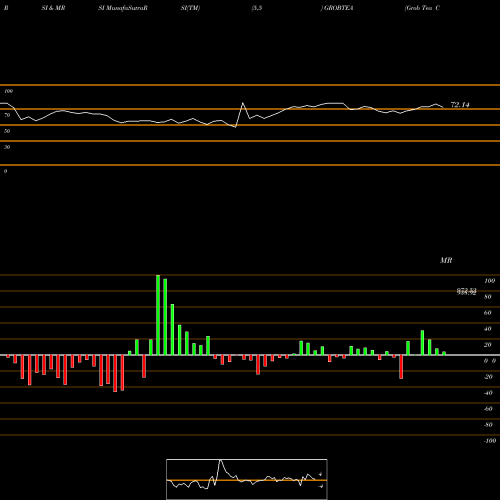Click the '-60' label on right MR axis
The width and height of the screenshot is (500, 500).
488,409
